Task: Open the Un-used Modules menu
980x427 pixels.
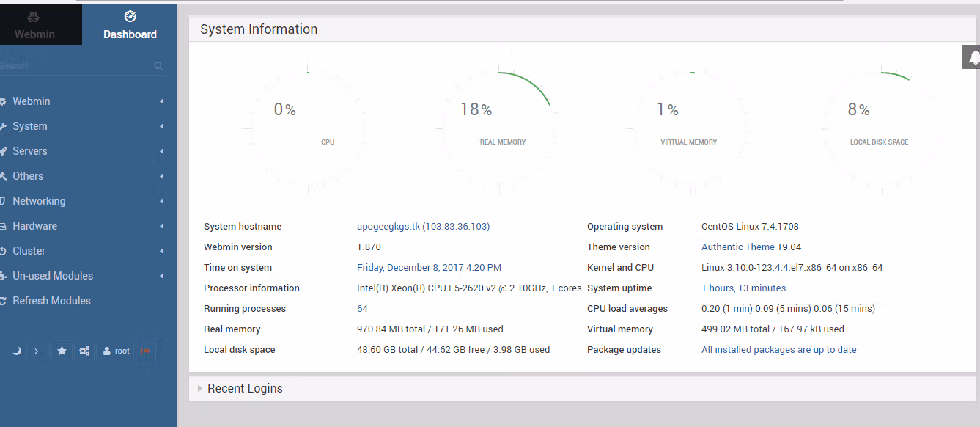Action: 53,276
